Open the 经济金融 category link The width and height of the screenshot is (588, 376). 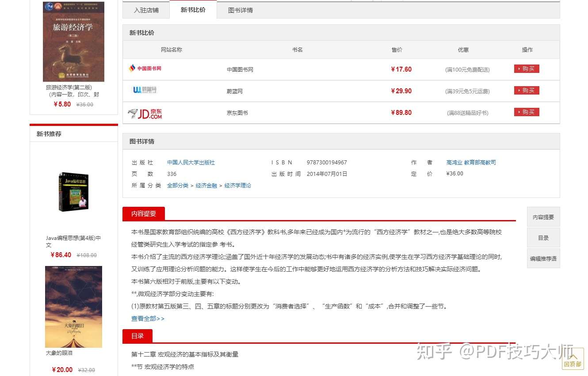[206, 186]
